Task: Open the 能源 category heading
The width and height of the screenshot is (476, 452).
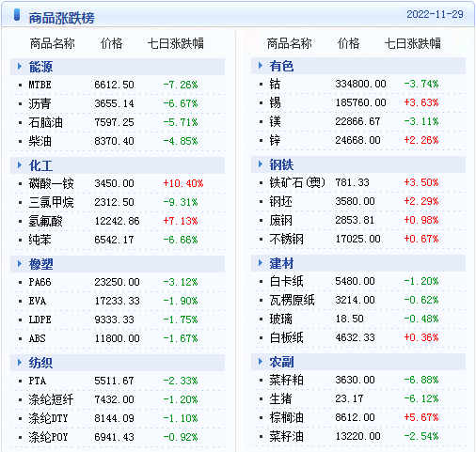Action: (40, 67)
